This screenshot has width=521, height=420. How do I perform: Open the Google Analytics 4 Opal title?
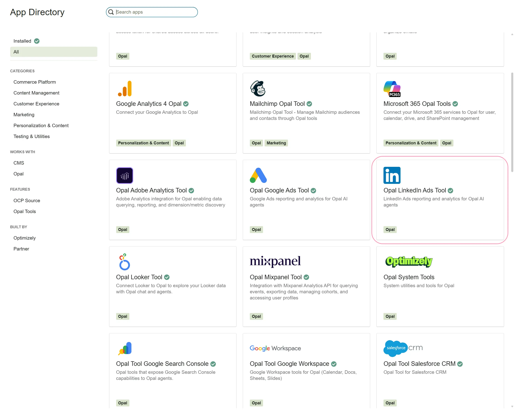(x=149, y=104)
